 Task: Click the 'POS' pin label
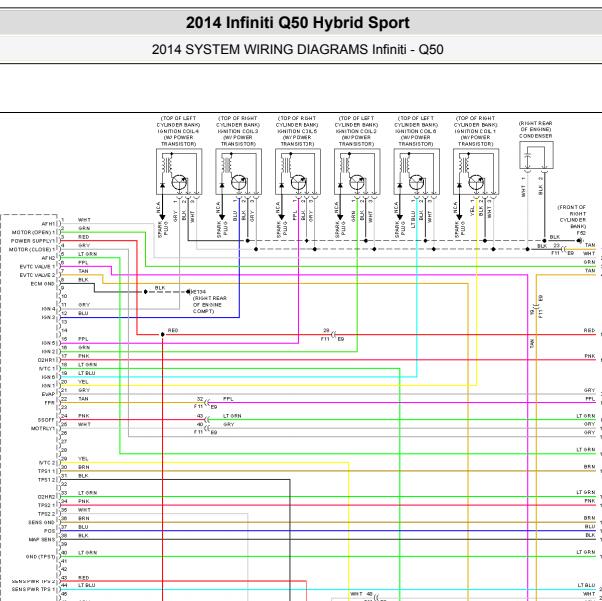pos(50,531)
